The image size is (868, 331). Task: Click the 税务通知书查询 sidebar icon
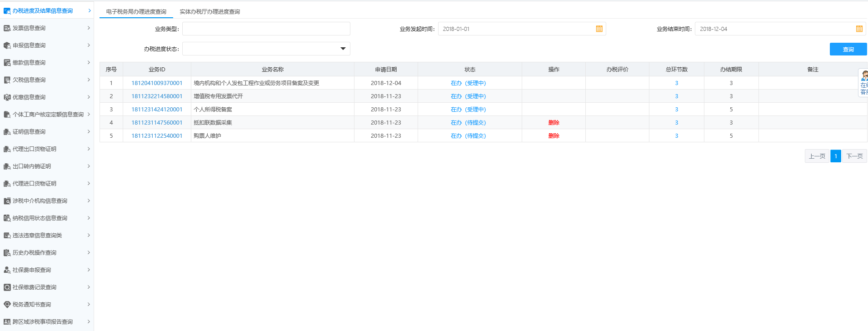[7, 305]
